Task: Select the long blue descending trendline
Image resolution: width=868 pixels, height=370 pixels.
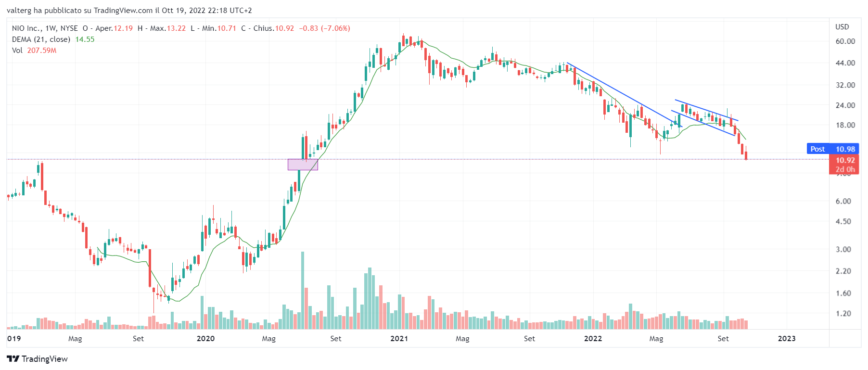Action: 625,95
